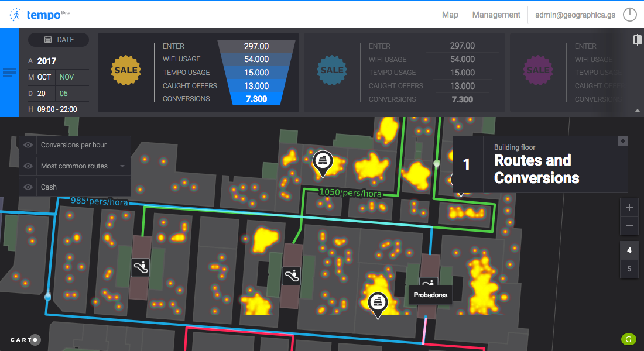Click the panel-swap icon at top right
Viewport: 644px width, 351px height.
[x=636, y=39]
